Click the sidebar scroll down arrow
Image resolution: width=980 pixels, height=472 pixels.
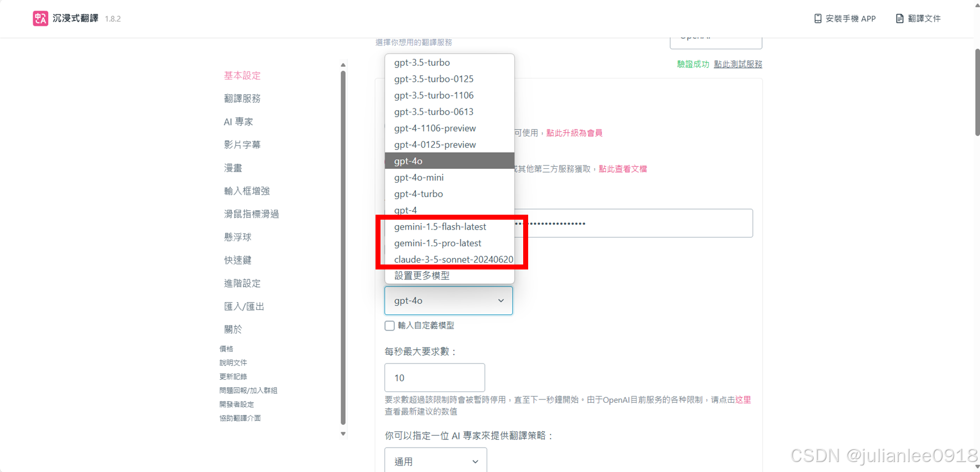(343, 434)
